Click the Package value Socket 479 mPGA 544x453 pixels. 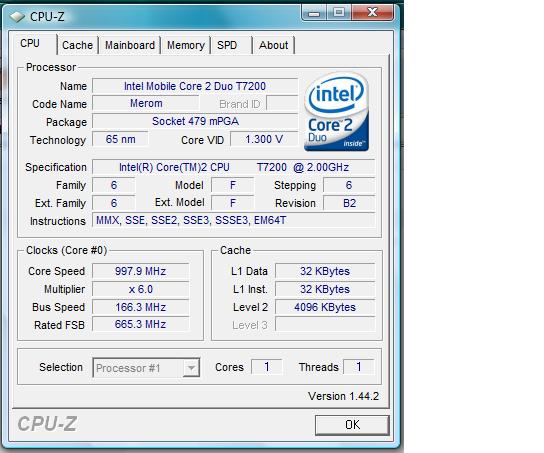(195, 121)
